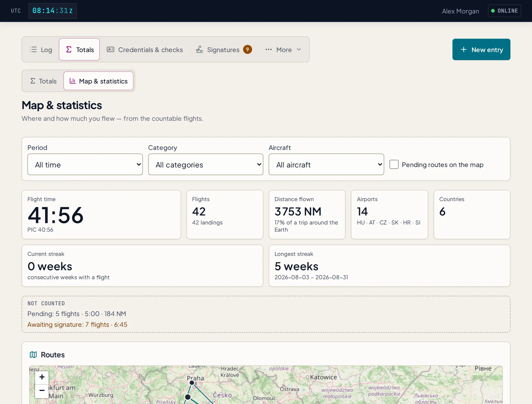Go to the Signatures tab
The image size is (532, 404).
point(224,50)
